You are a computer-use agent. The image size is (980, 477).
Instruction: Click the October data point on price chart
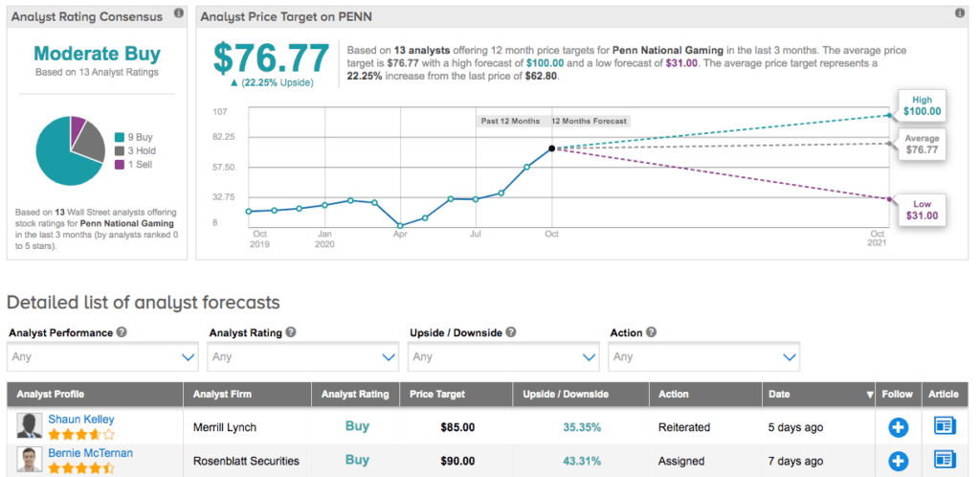coord(551,148)
